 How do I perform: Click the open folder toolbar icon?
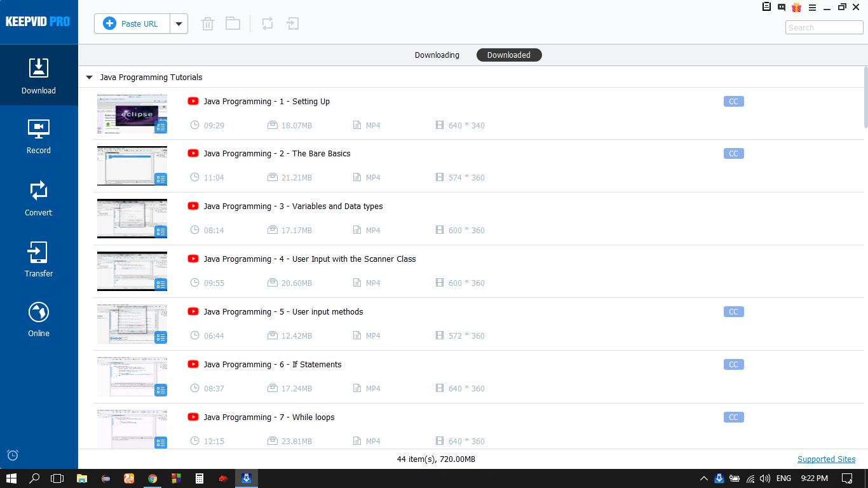coord(233,24)
